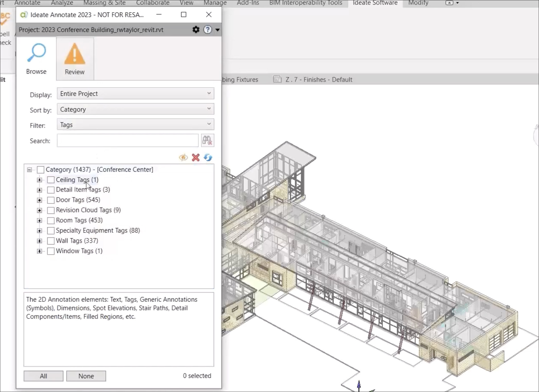This screenshot has height=392, width=539.
Task: Open the help question mark icon
Action: pos(208,30)
